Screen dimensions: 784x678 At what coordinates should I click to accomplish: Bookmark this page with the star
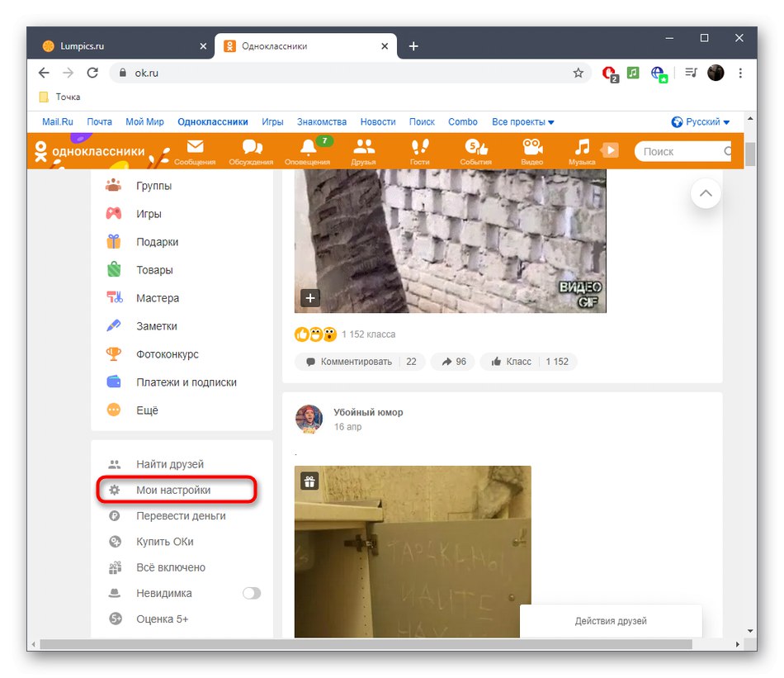click(x=578, y=73)
